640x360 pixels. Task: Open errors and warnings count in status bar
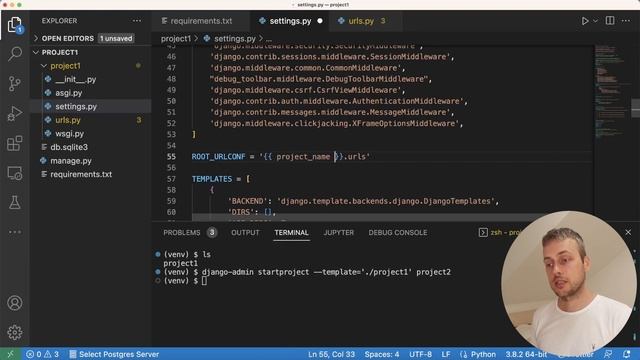(x=42, y=354)
